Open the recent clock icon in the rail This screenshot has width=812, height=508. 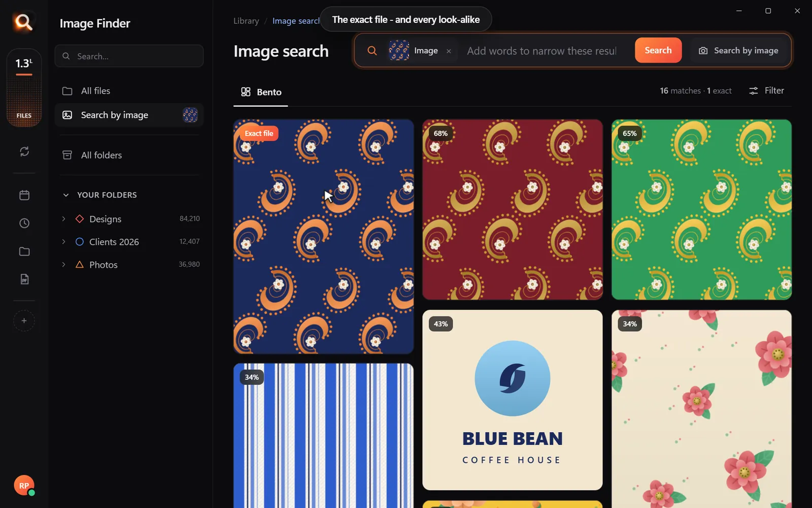coord(24,223)
